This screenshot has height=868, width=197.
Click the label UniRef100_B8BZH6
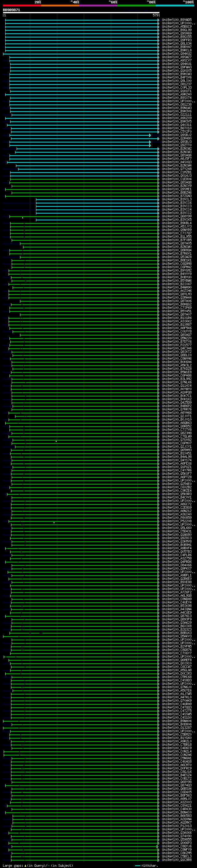177,192
